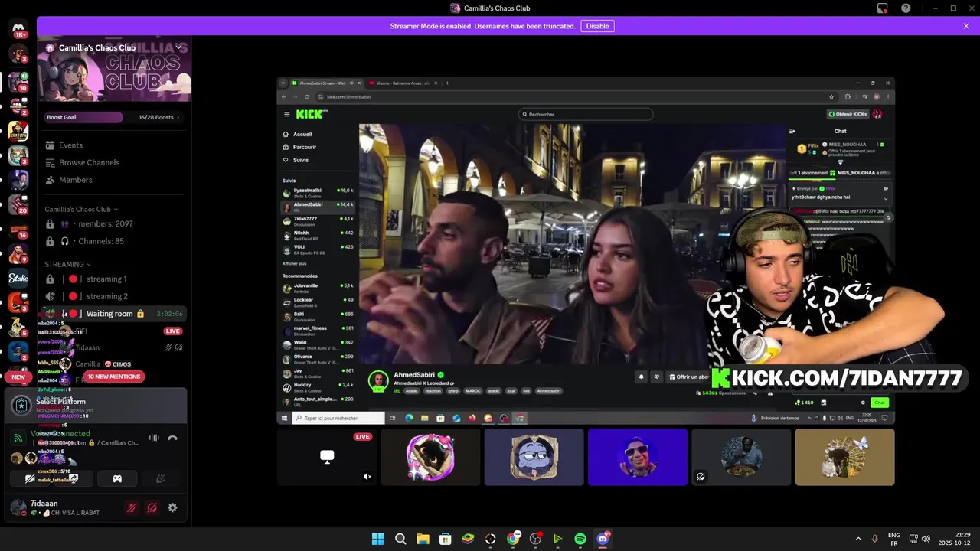Start an activity with the controller icon
Screen dimensions: 980x551
point(117,478)
